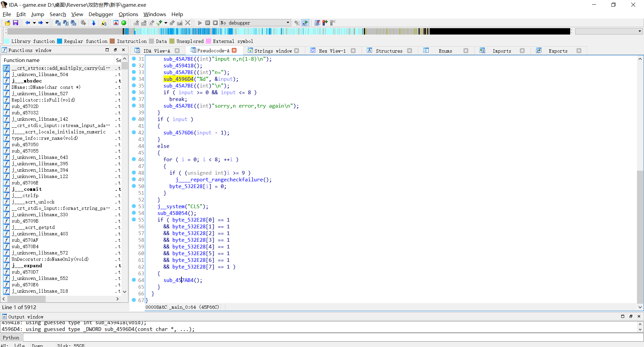Switch to the Enums tab
Screen dimensions: 644x347
coord(445,51)
